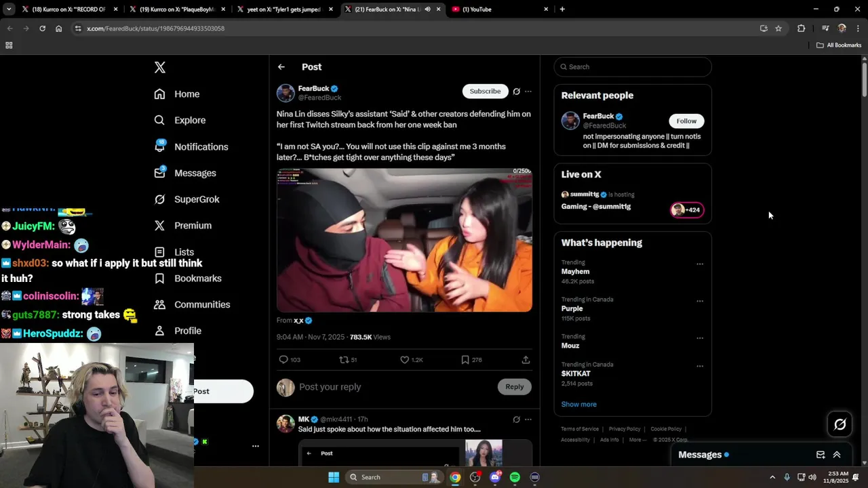Open the Windows Start menu
This screenshot has width=868, height=488.
pyautogui.click(x=334, y=477)
